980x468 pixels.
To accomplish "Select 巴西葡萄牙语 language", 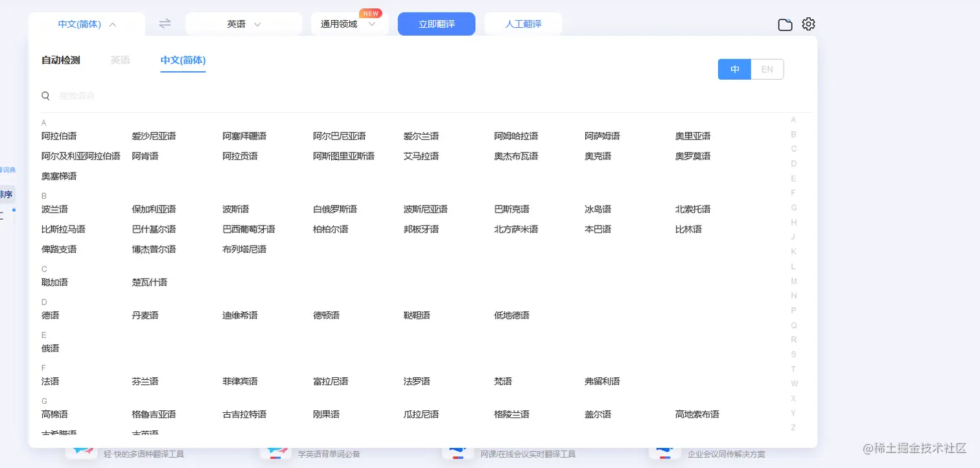I will (249, 229).
